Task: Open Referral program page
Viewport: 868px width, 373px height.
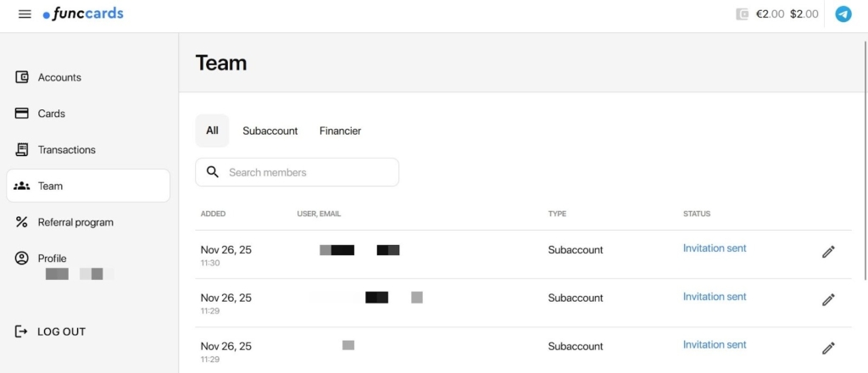Action: click(x=75, y=222)
